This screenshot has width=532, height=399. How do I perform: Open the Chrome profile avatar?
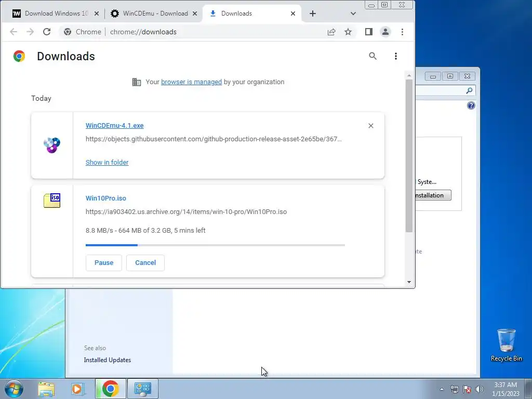point(385,32)
